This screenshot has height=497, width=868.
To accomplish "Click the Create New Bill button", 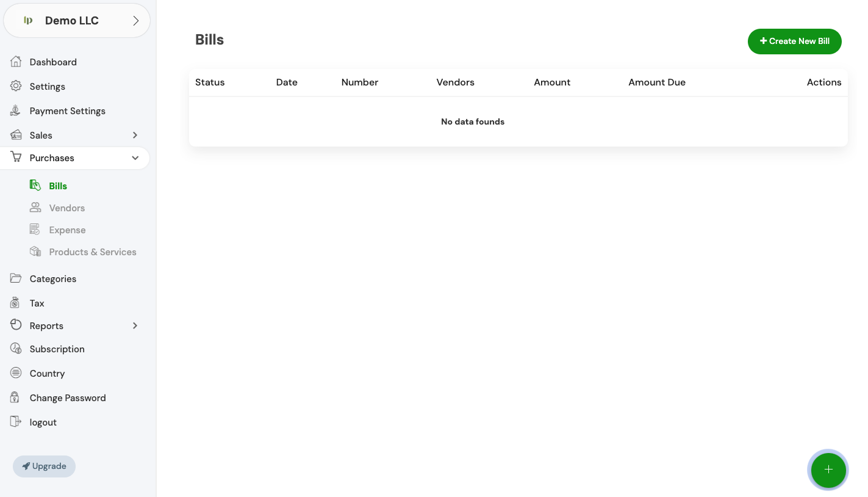I will (x=794, y=41).
